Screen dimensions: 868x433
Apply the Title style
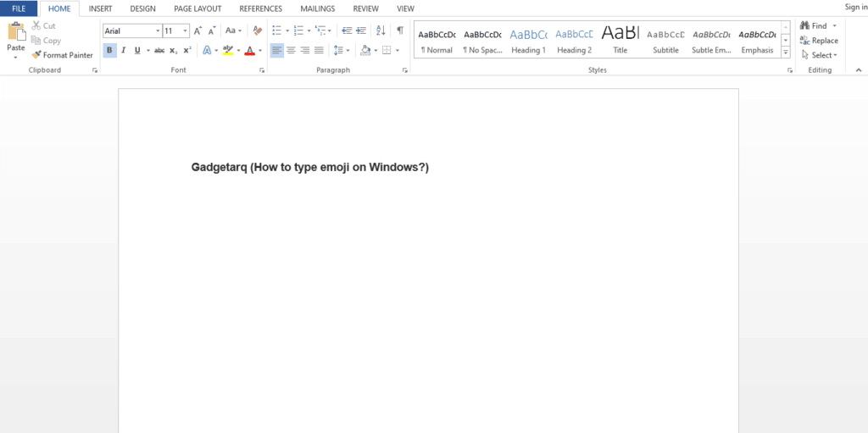pos(620,41)
